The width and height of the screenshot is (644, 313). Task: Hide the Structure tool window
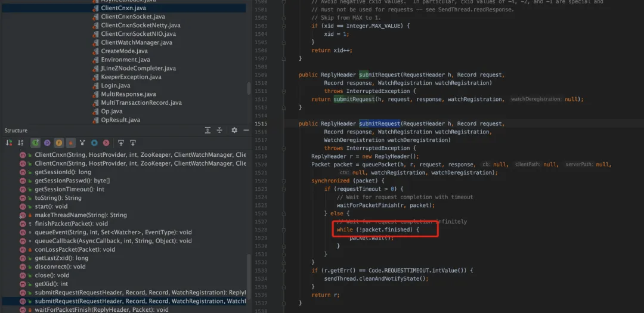244,130
